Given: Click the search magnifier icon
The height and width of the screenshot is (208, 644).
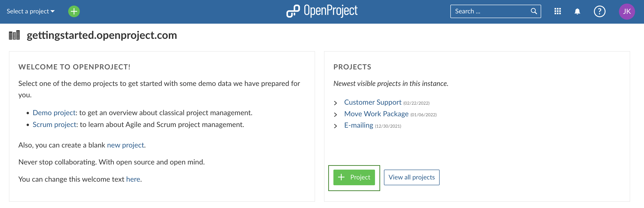Looking at the screenshot, I should 534,11.
